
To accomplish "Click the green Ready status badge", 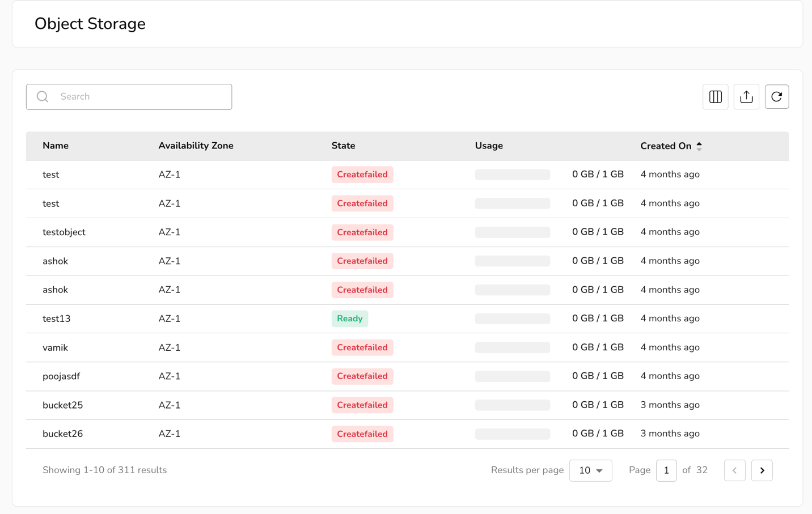I will tap(350, 318).
